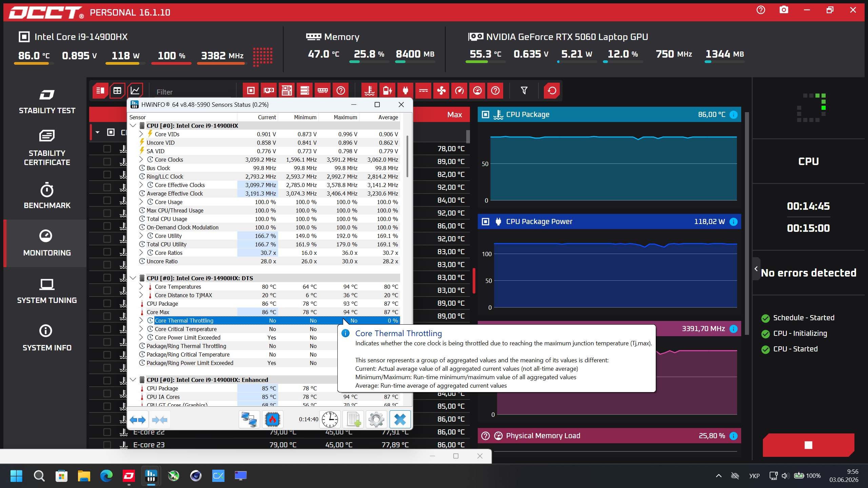
Task: Open the Stability Certificate section
Action: point(47,148)
